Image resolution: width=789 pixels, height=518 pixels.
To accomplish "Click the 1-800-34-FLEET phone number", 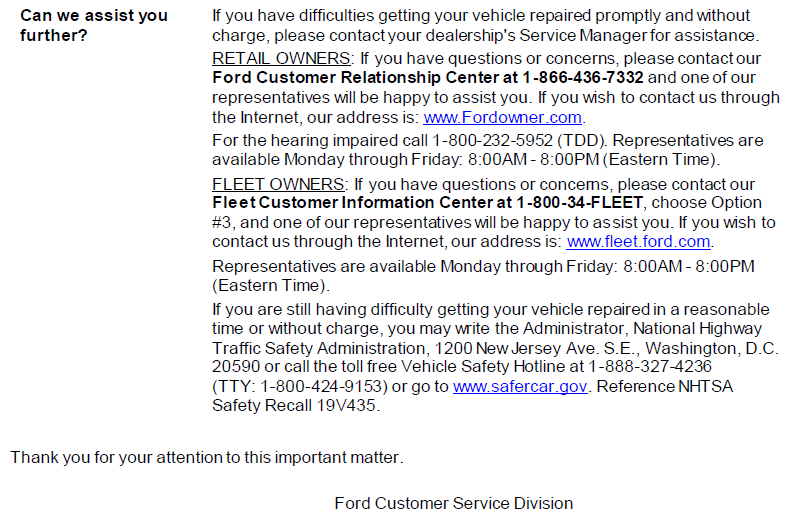I will tap(580, 202).
